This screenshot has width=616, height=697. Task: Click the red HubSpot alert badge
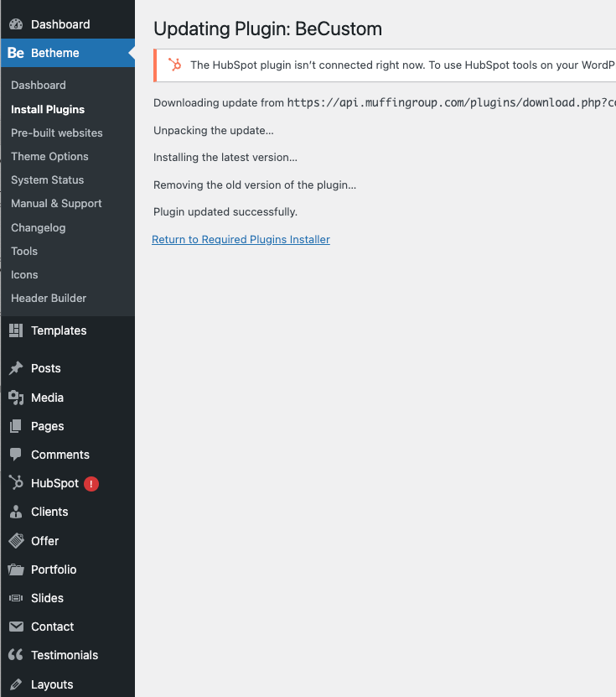91,484
